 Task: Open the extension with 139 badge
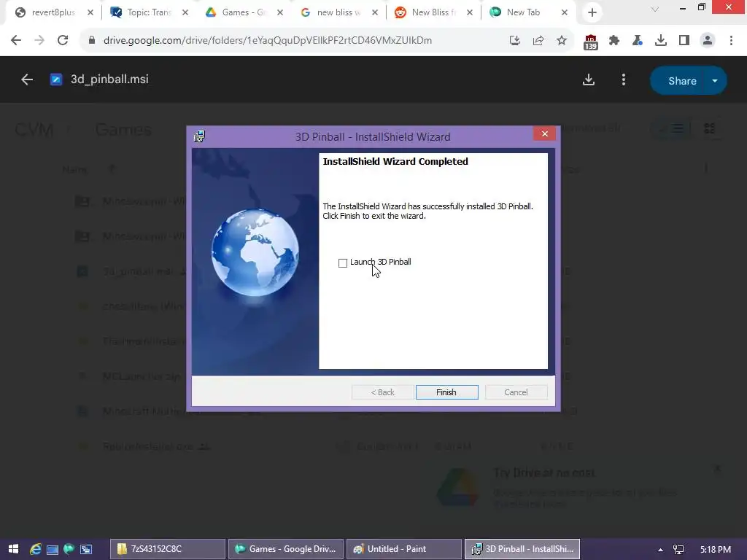click(x=591, y=42)
